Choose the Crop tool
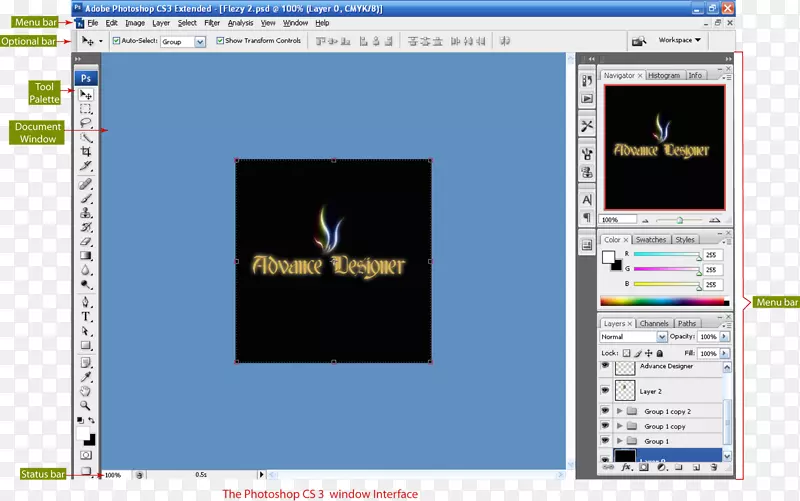Viewport: 800px width, 501px height. (86, 152)
